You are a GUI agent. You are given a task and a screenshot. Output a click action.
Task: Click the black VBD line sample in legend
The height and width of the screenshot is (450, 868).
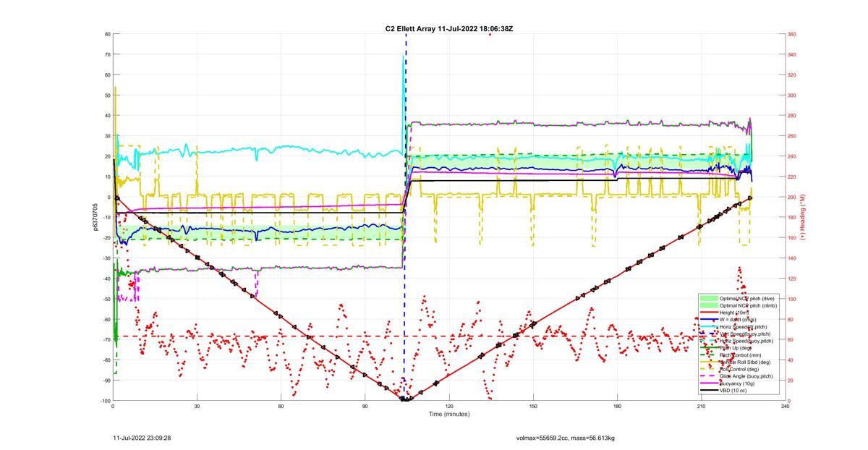[x=709, y=390]
